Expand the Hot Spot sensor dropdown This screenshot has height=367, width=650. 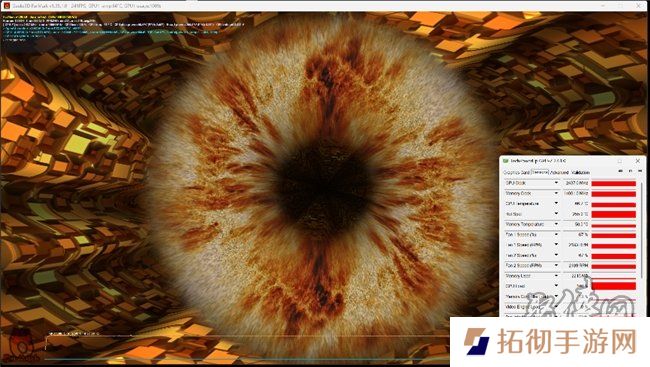(x=556, y=214)
